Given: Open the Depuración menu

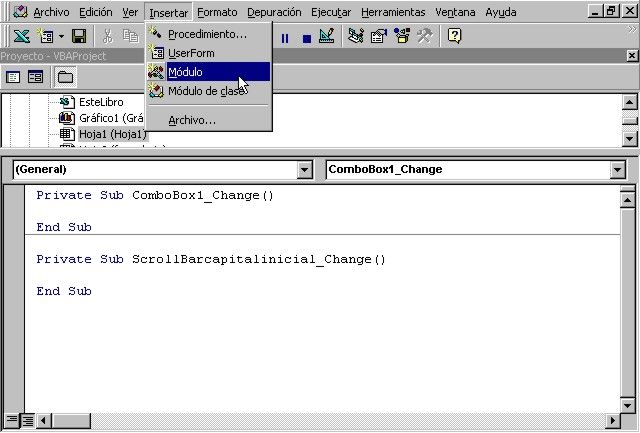Looking at the screenshot, I should tap(274, 12).
